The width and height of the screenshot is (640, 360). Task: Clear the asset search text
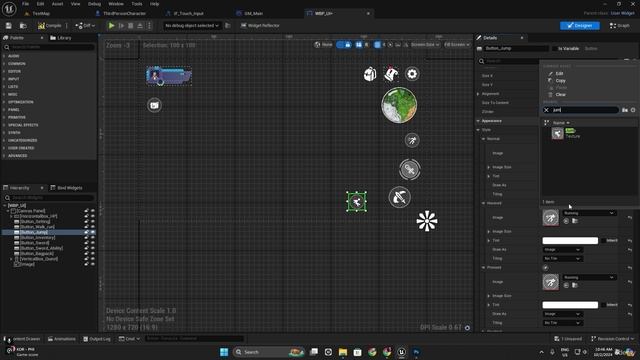[546, 110]
